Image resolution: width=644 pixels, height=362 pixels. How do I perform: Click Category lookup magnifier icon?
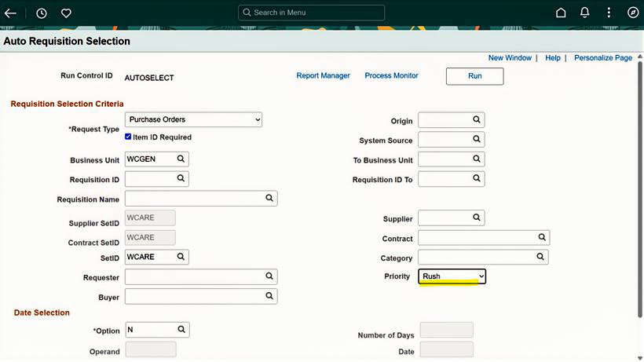pos(540,257)
